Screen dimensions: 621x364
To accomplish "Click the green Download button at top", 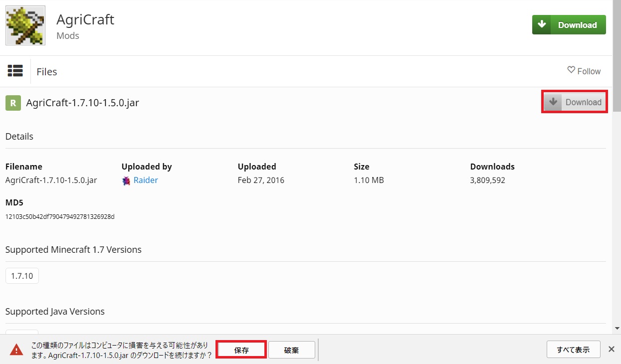I will tap(569, 25).
